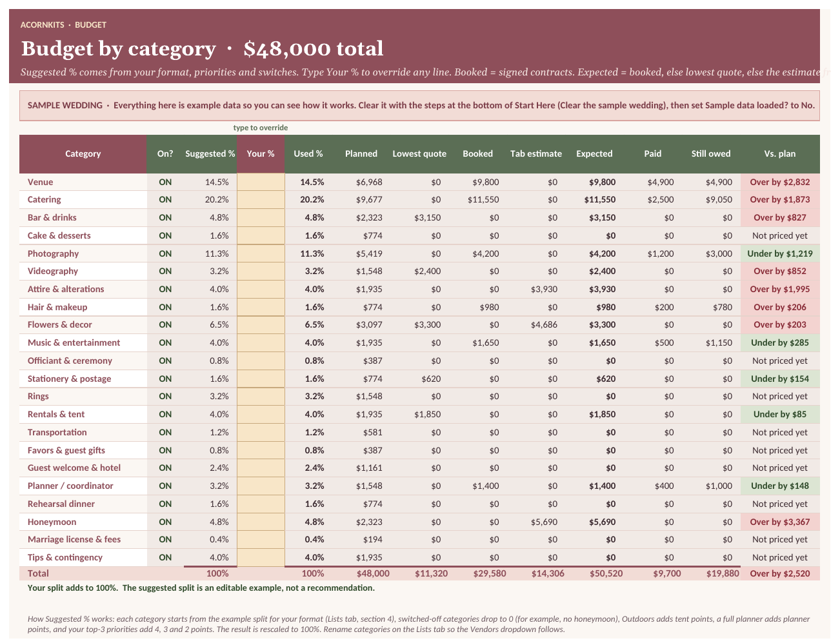Select the Still owed column header
Image resolution: width=840 pixels, height=643 pixels.
click(x=711, y=153)
